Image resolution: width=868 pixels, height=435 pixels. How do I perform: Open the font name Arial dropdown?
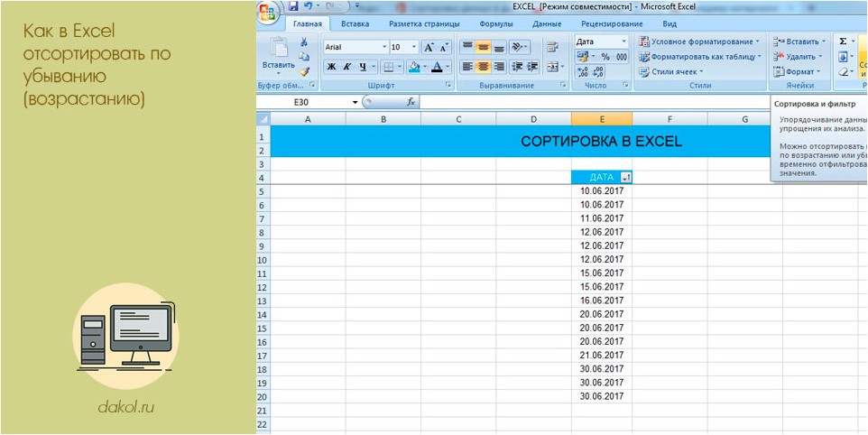pyautogui.click(x=384, y=48)
